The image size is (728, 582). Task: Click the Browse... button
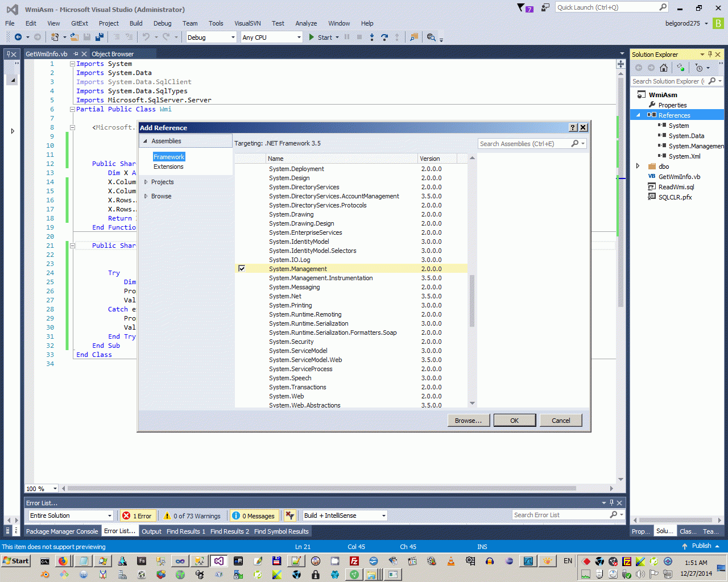pyautogui.click(x=469, y=421)
